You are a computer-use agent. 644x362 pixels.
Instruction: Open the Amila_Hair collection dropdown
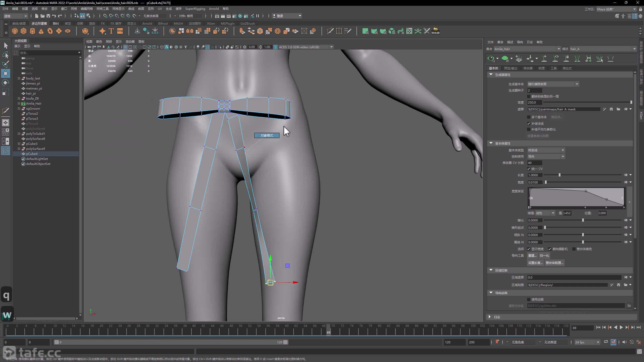527,49
